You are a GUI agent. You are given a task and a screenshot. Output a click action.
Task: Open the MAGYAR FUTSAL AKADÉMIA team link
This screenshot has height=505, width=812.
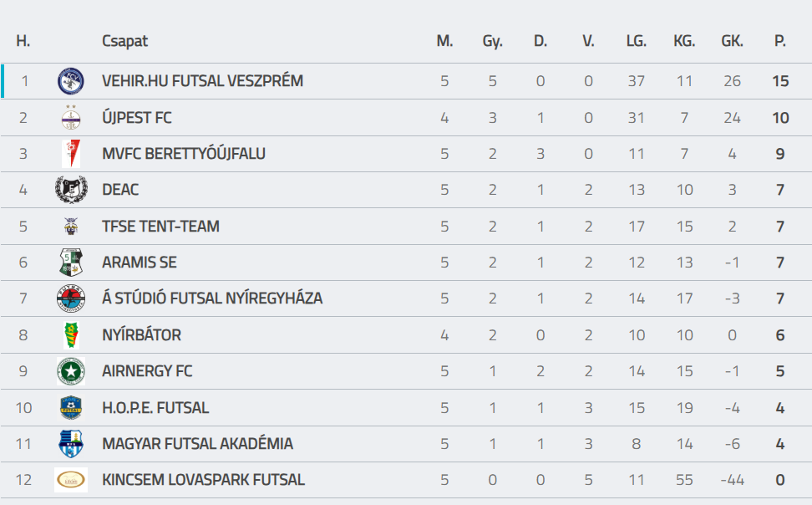point(197,444)
